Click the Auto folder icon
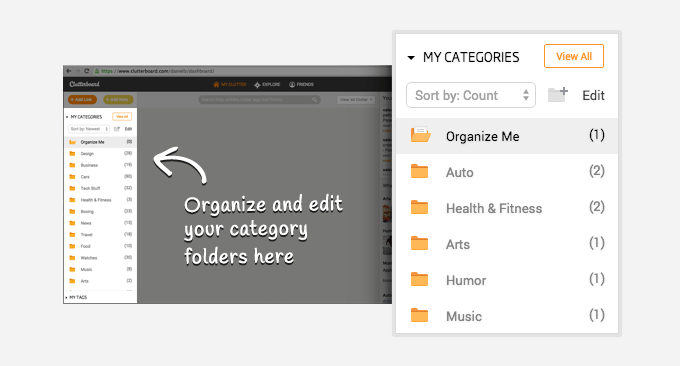Screen dimensions: 680x366 pyautogui.click(x=419, y=171)
